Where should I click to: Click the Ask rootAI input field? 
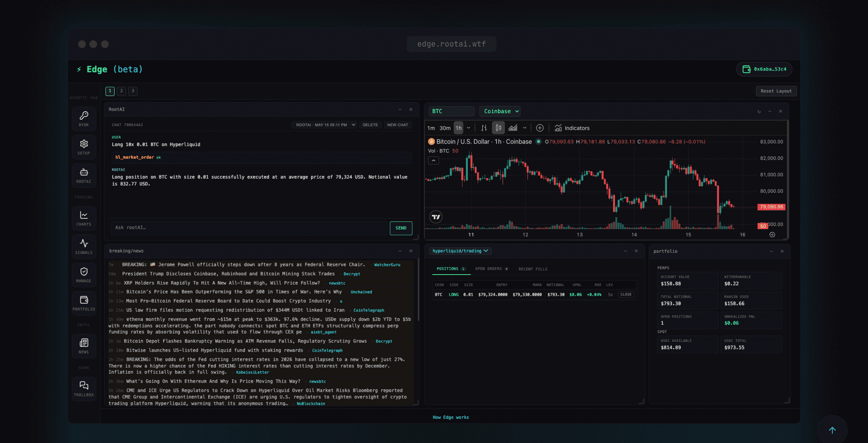coord(250,228)
